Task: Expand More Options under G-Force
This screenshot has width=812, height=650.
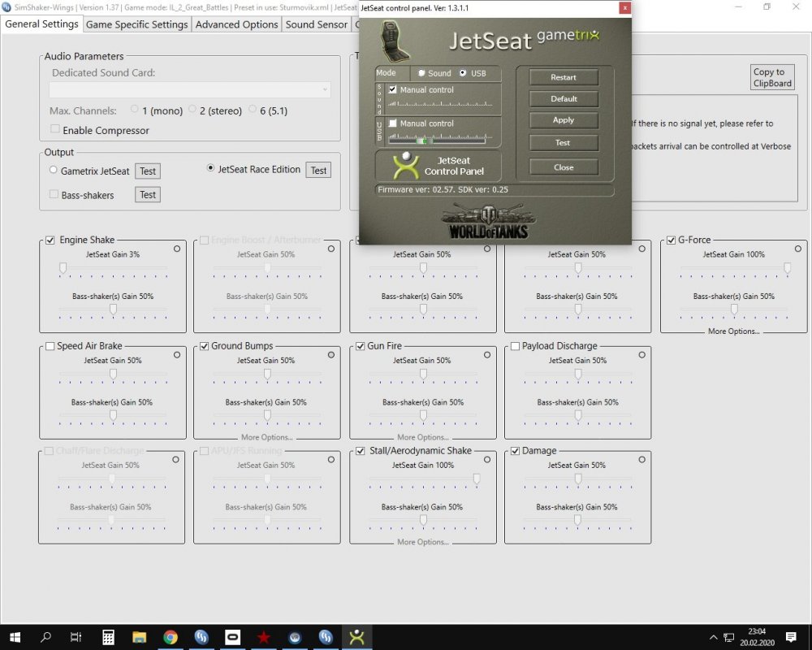Action: point(733,331)
